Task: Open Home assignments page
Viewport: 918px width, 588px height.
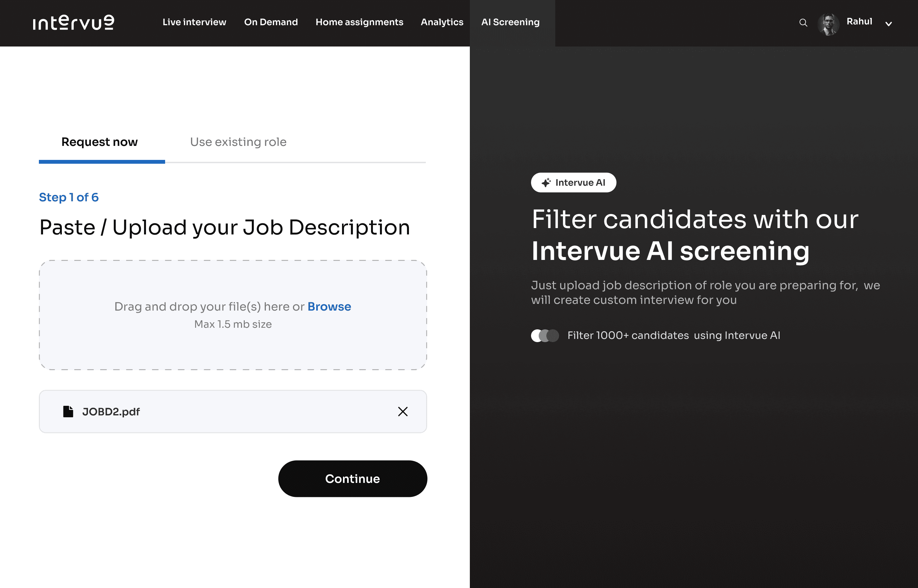Action: coord(359,22)
